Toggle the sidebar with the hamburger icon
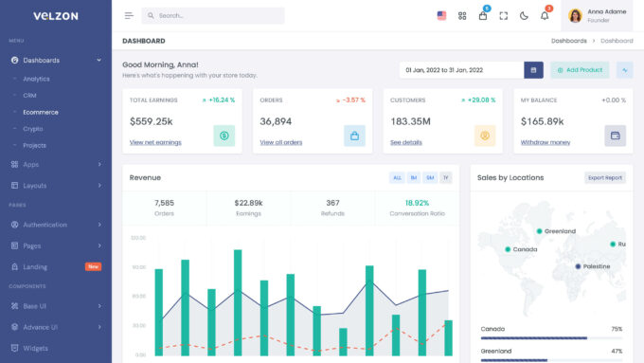The image size is (644, 363). [x=129, y=15]
